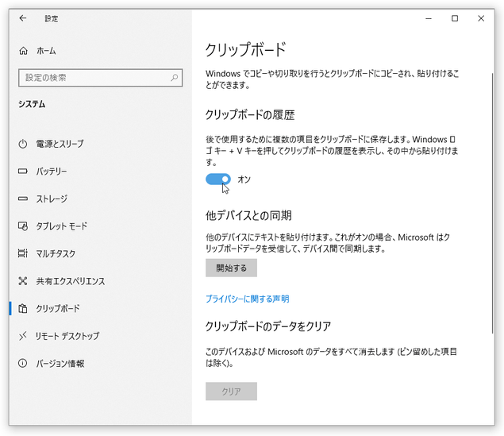Click the クリップボードのデータをクリア heading
The height and width of the screenshot is (436, 504).
pyautogui.click(x=268, y=326)
